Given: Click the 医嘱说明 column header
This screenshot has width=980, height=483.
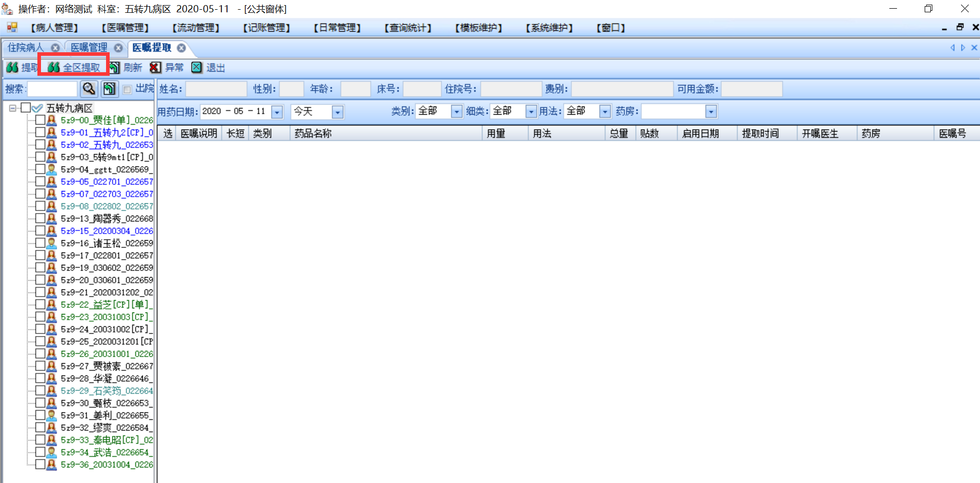Looking at the screenshot, I should click(199, 133).
